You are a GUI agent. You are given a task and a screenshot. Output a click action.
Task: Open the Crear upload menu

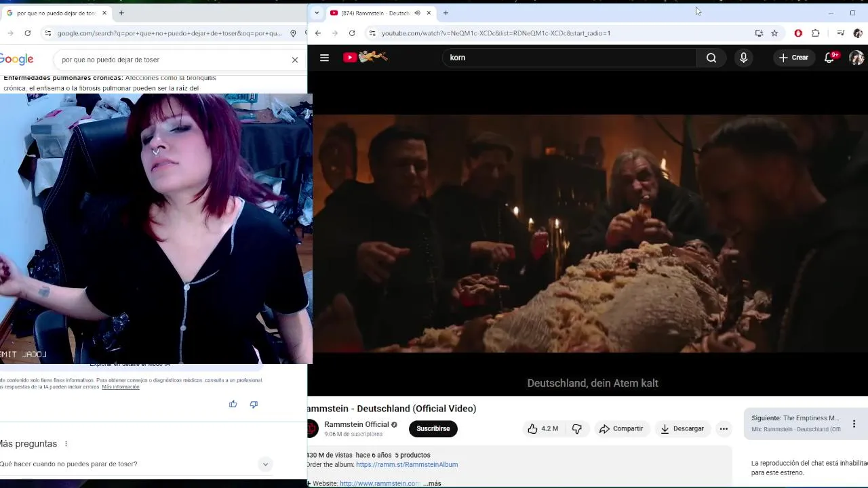(793, 58)
